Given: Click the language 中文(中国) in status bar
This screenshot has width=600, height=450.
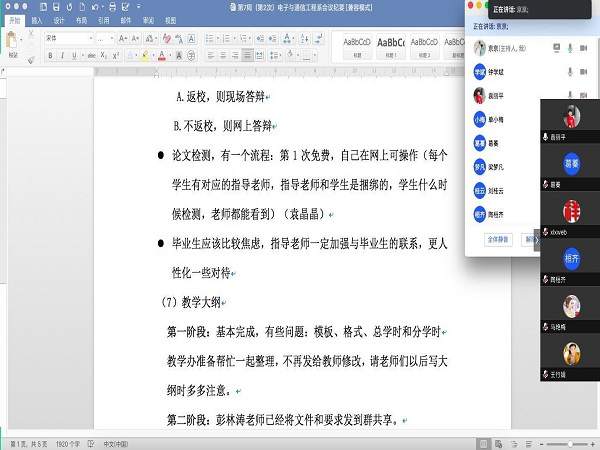Looking at the screenshot, I should (116, 444).
